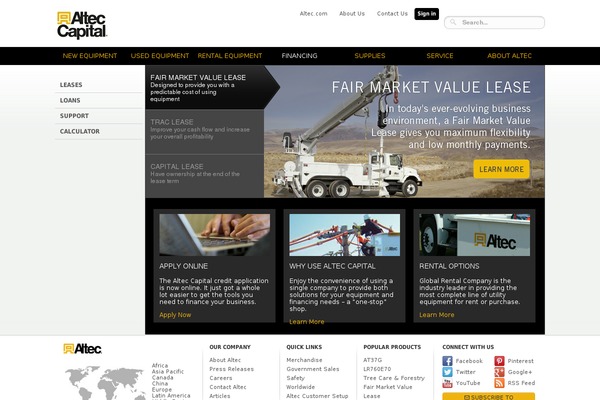Select Latin America in the region list
This screenshot has width=600, height=400.
pyautogui.click(x=171, y=395)
